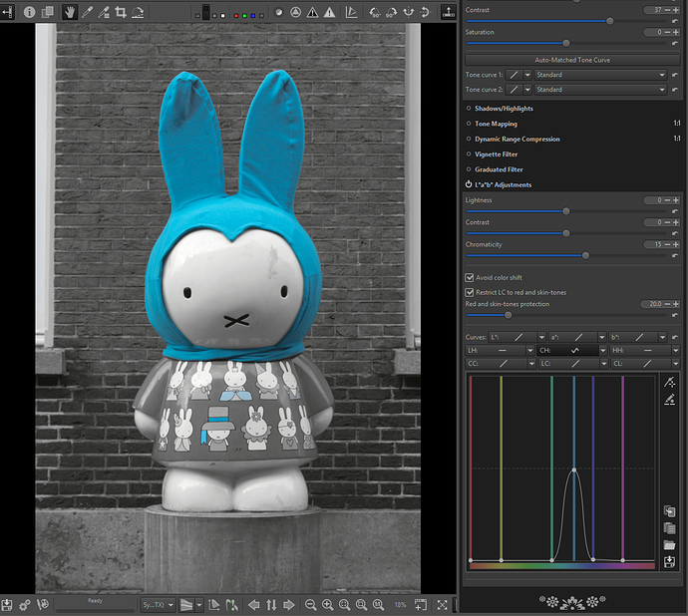Image resolution: width=688 pixels, height=616 pixels.
Task: Click curve node add-with-picker icon
Action: [x=669, y=382]
